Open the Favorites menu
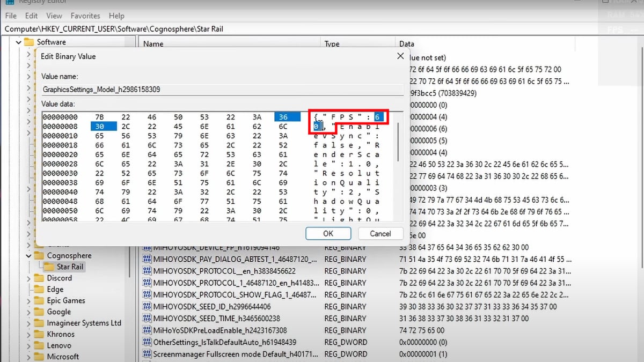 [x=85, y=16]
